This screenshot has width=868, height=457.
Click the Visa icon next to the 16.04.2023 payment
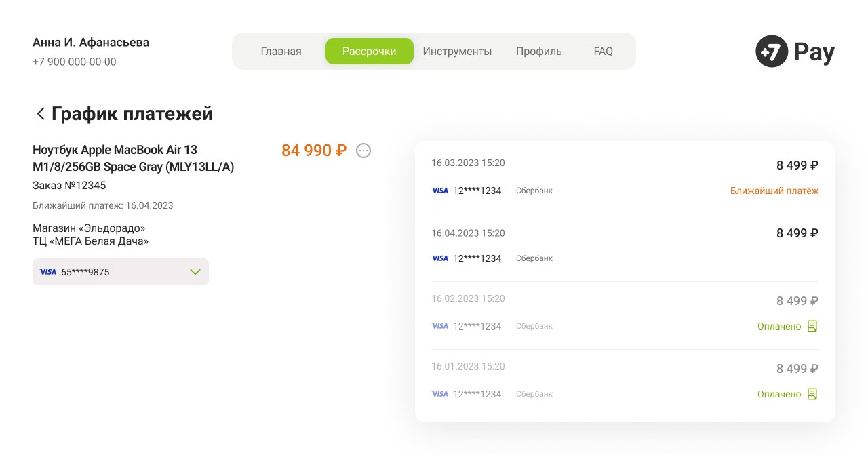(x=439, y=258)
